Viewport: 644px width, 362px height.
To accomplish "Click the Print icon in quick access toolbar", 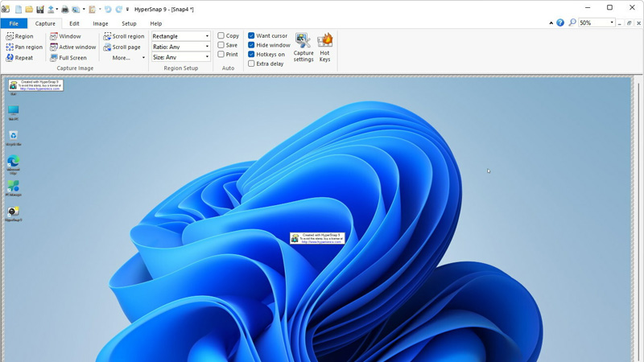I will tap(65, 10).
